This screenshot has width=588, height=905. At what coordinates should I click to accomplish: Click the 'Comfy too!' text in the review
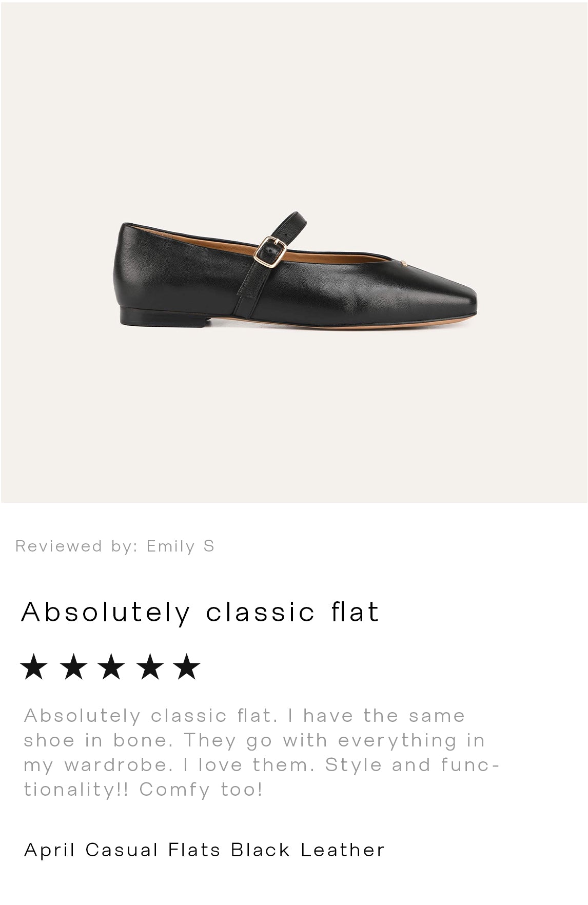pos(201,790)
